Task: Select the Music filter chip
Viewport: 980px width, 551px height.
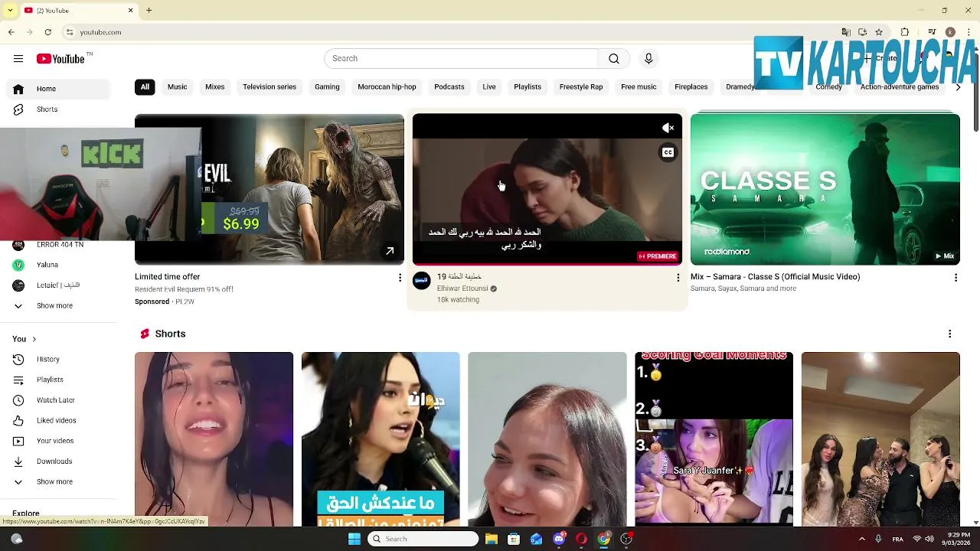Action: click(x=177, y=86)
